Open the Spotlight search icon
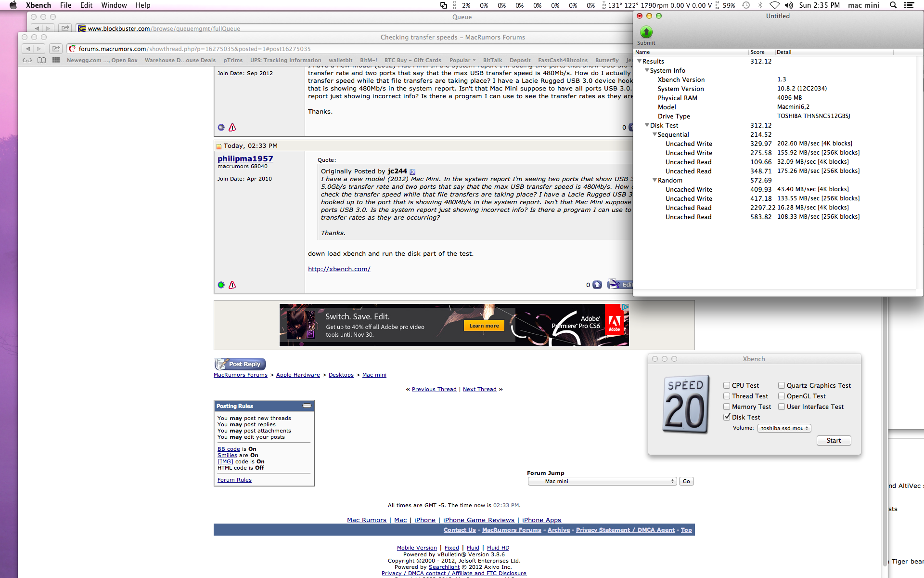Image resolution: width=924 pixels, height=578 pixels. [x=893, y=5]
